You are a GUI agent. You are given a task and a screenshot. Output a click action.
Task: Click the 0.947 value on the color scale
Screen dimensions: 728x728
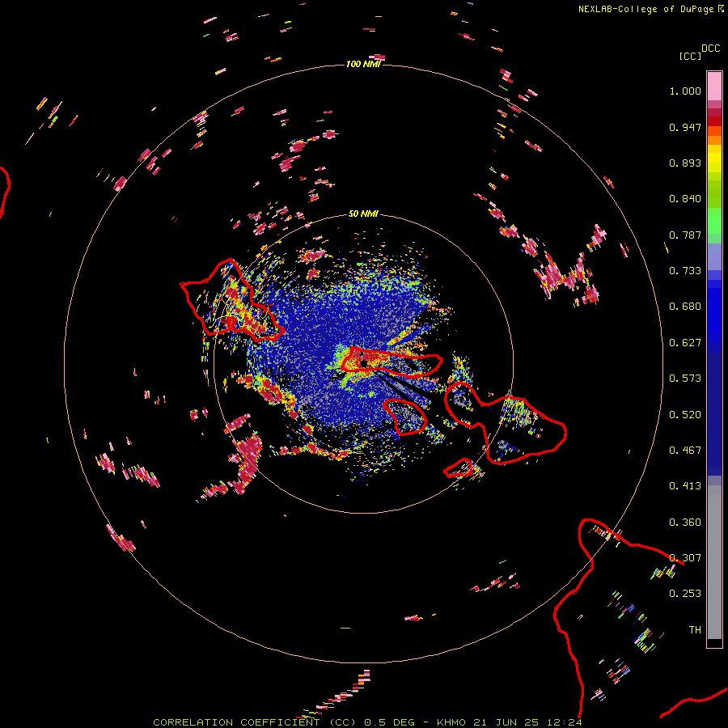point(685,127)
